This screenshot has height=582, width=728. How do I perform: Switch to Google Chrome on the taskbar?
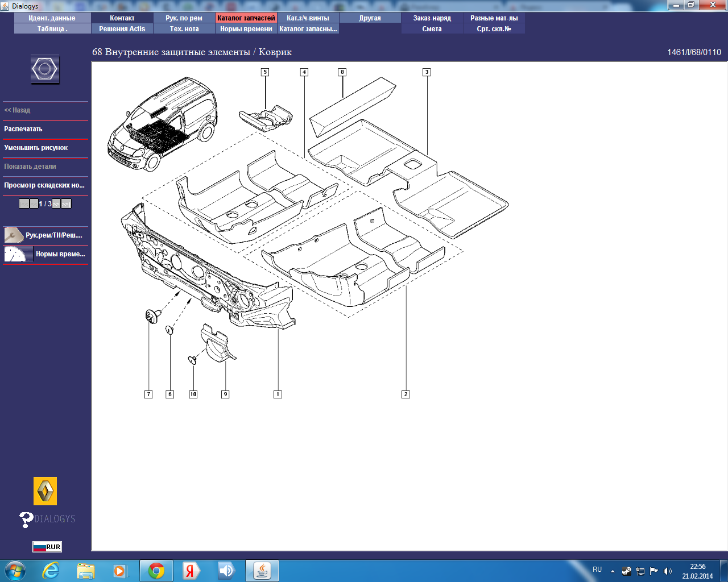156,571
